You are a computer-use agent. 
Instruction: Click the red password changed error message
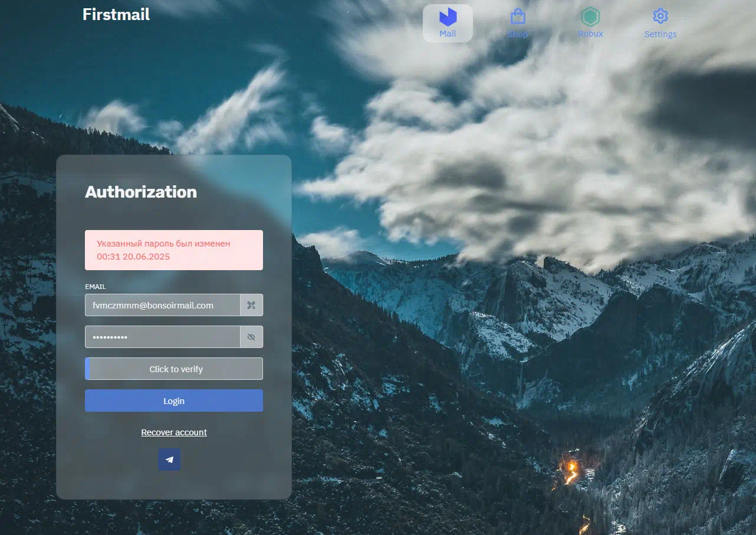coord(174,250)
